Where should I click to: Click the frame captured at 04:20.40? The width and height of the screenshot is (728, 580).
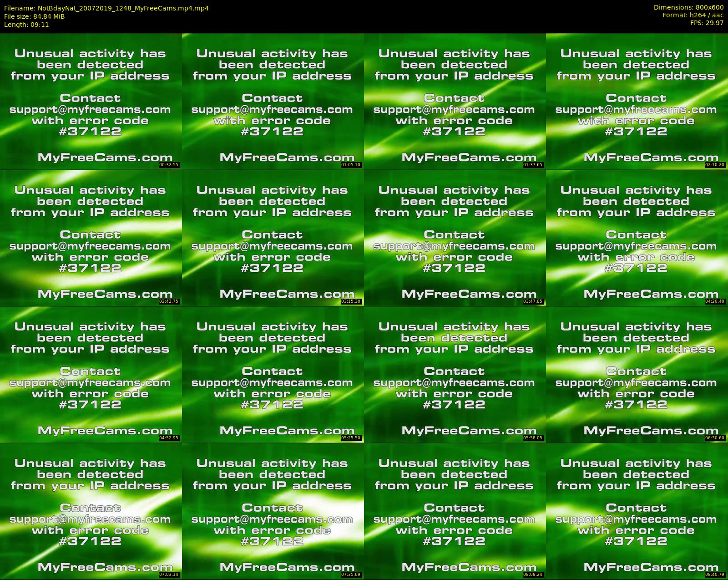pos(637,238)
